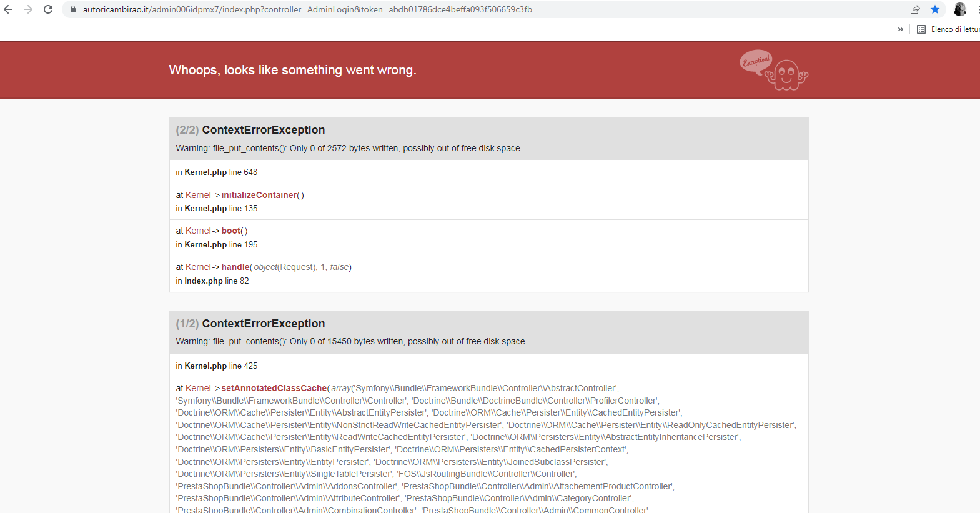
Task: Click the Exception ghost logo
Action: pos(775,70)
